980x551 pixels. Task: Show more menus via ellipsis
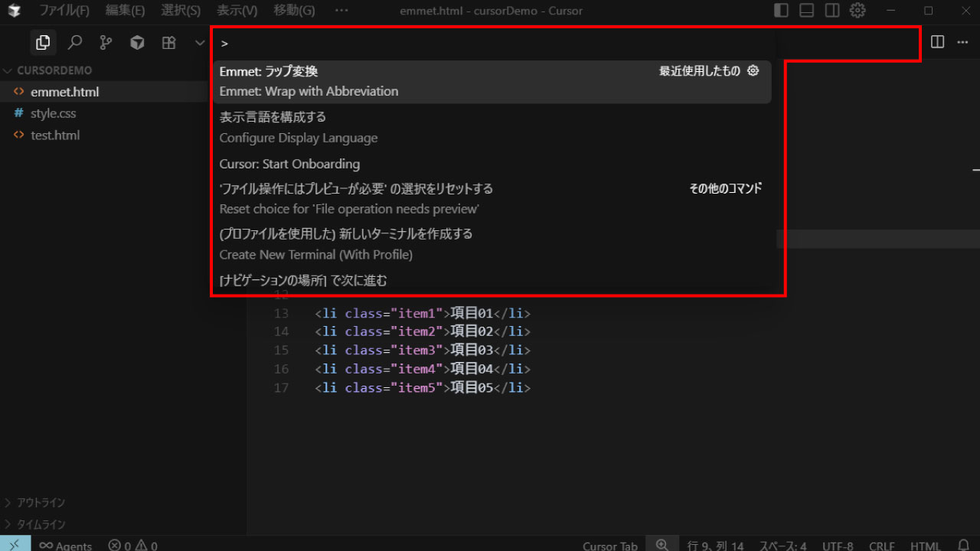click(341, 11)
